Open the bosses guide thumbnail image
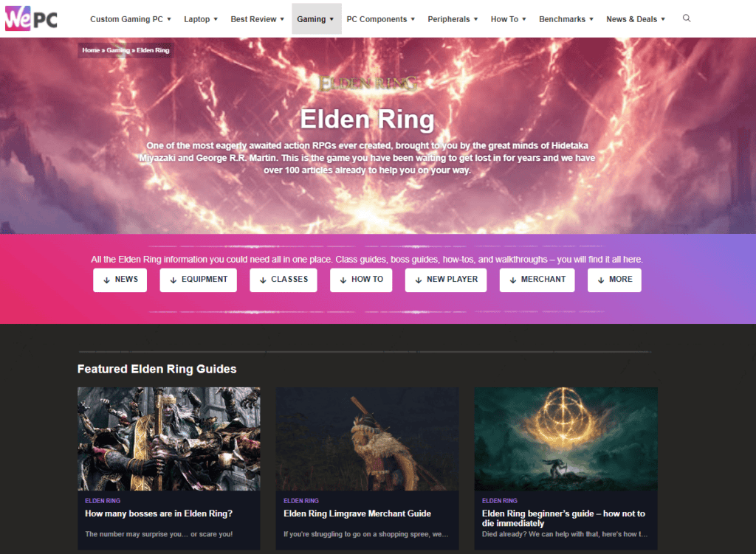Viewport: 756px width, 554px height. tap(169, 439)
